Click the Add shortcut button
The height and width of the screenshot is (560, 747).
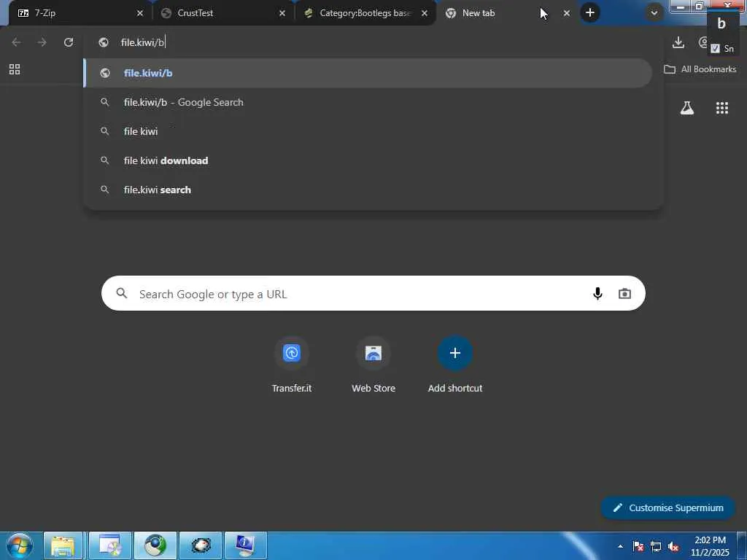[x=455, y=365]
